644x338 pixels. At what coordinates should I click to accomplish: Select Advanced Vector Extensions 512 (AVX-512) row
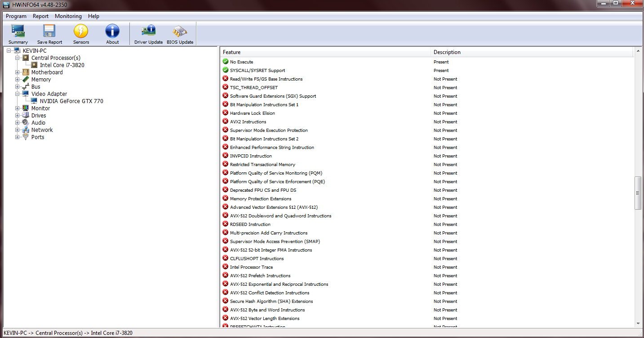(427, 207)
